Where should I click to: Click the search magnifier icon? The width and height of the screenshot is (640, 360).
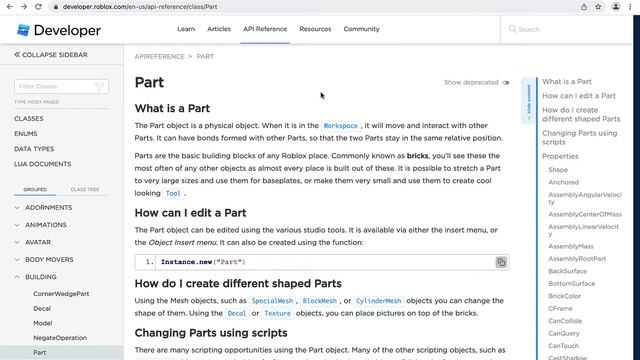[512, 29]
